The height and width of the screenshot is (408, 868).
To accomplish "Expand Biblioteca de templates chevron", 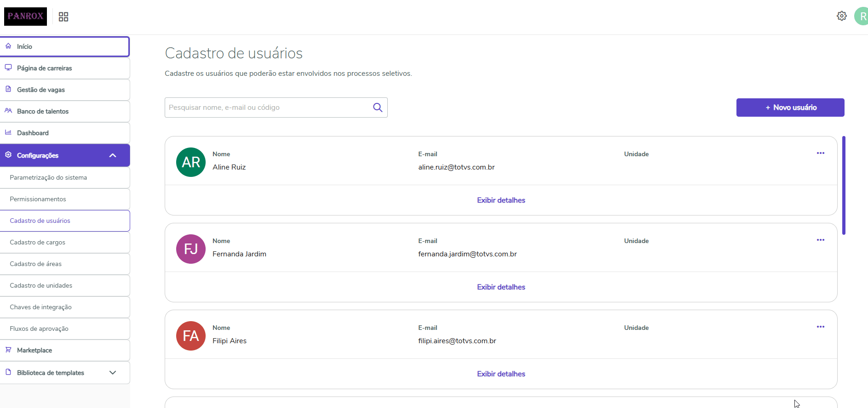I will click(113, 373).
